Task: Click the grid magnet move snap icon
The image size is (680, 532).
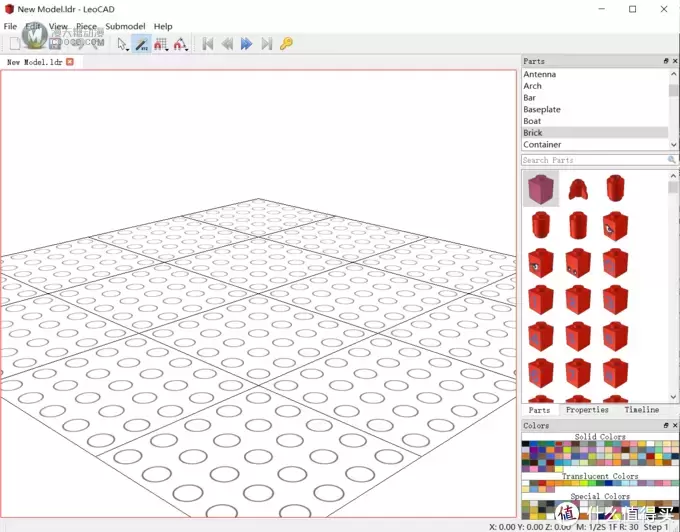Action: 160,44
